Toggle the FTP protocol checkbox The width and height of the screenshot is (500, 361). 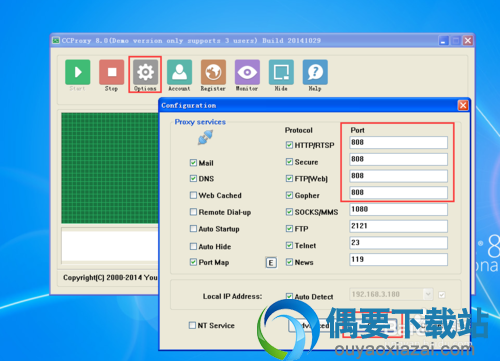(x=289, y=229)
